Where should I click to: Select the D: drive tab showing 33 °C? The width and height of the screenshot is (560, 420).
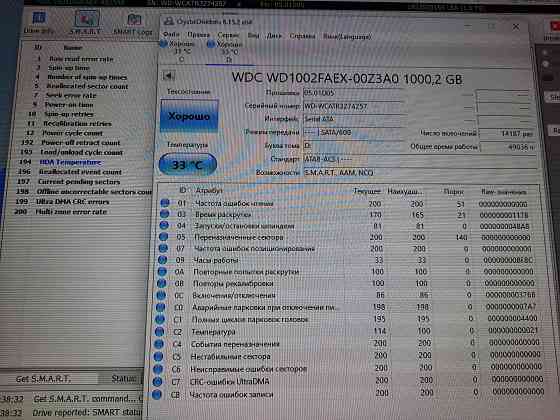pyautogui.click(x=229, y=52)
